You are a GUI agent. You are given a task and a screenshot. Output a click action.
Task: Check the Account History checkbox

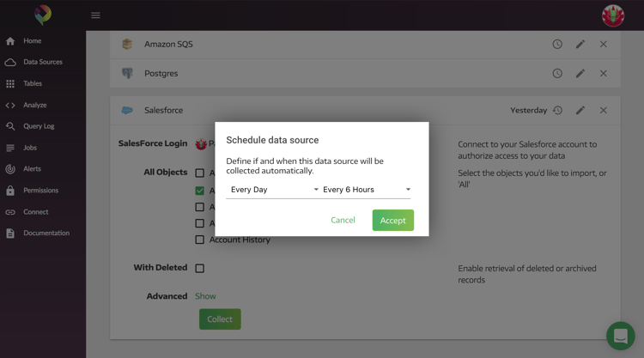tap(200, 240)
